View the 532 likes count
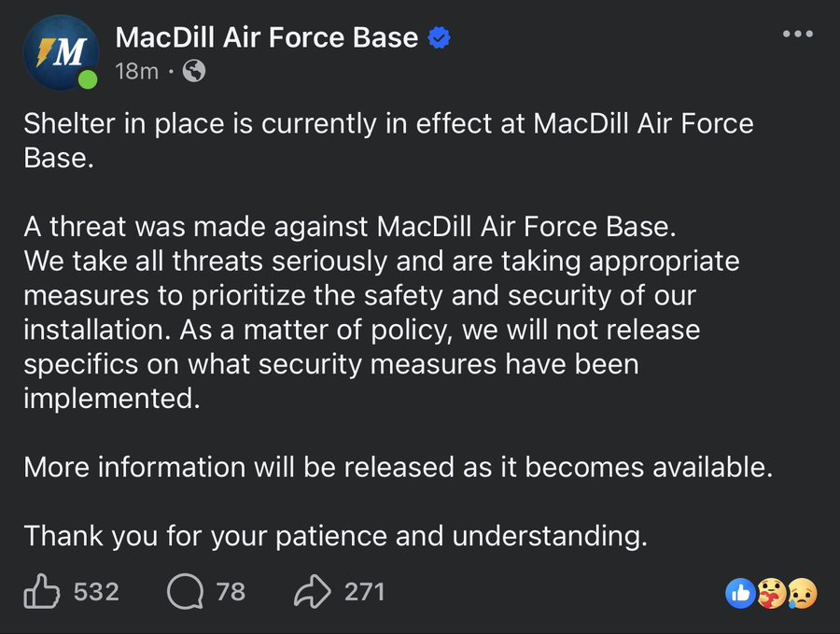Screen dimensions: 840x634 coord(95,591)
